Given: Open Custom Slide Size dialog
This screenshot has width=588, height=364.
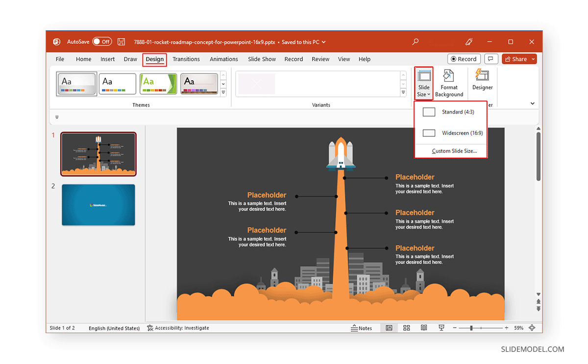Looking at the screenshot, I should pyautogui.click(x=454, y=151).
